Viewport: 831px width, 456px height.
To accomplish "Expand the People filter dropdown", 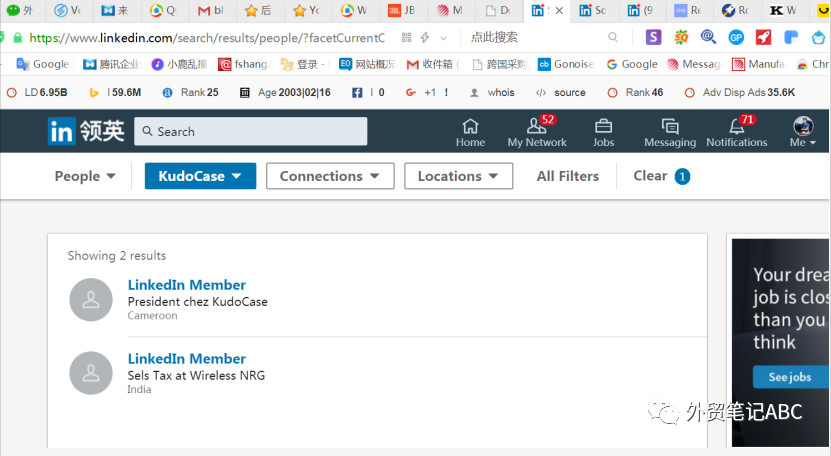I will click(85, 176).
